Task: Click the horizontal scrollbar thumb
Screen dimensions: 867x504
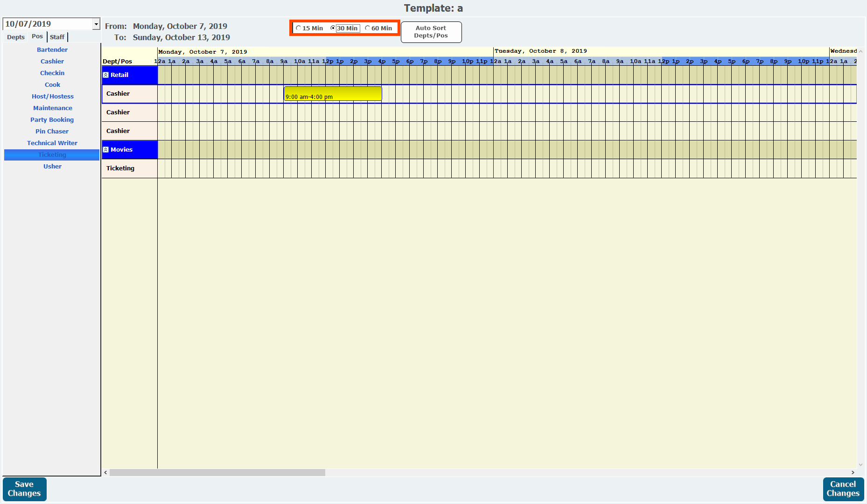Action: tap(217, 473)
